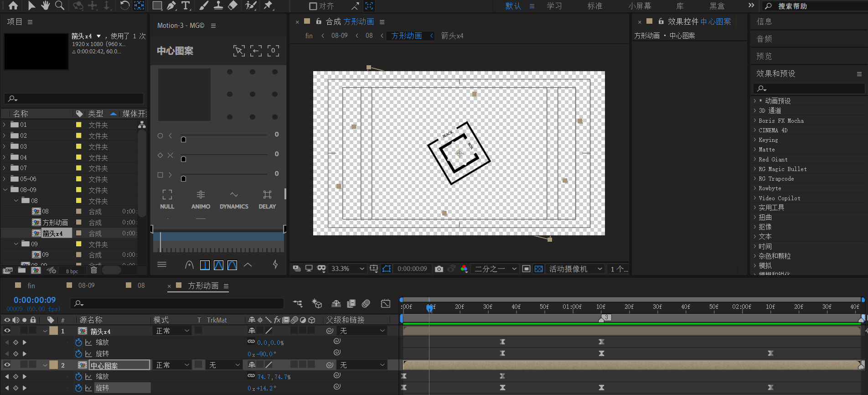Open the graph editor icon in timeline
This screenshot has width=868, height=395.
coord(386,304)
